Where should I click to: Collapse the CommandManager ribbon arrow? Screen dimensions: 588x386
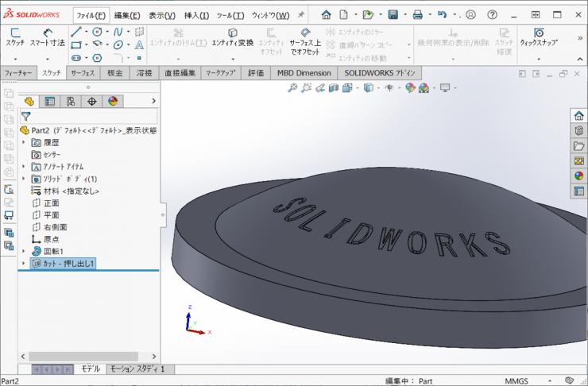[x=580, y=60]
